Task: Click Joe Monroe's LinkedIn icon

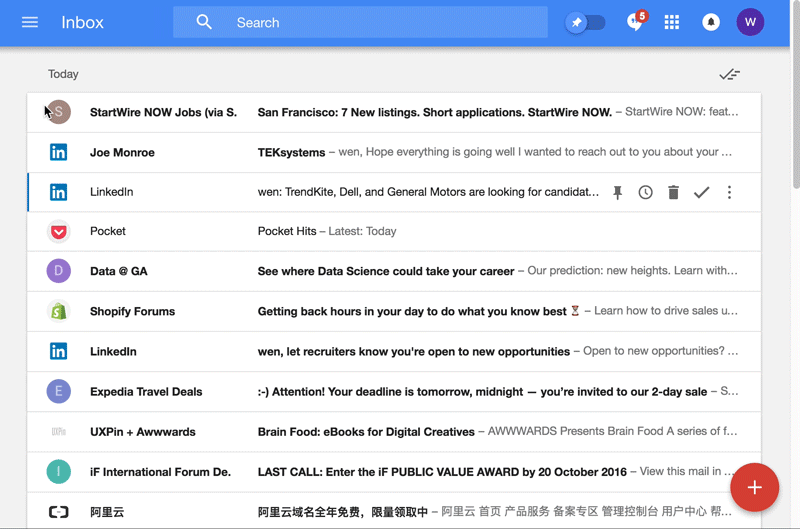Action: [58, 152]
